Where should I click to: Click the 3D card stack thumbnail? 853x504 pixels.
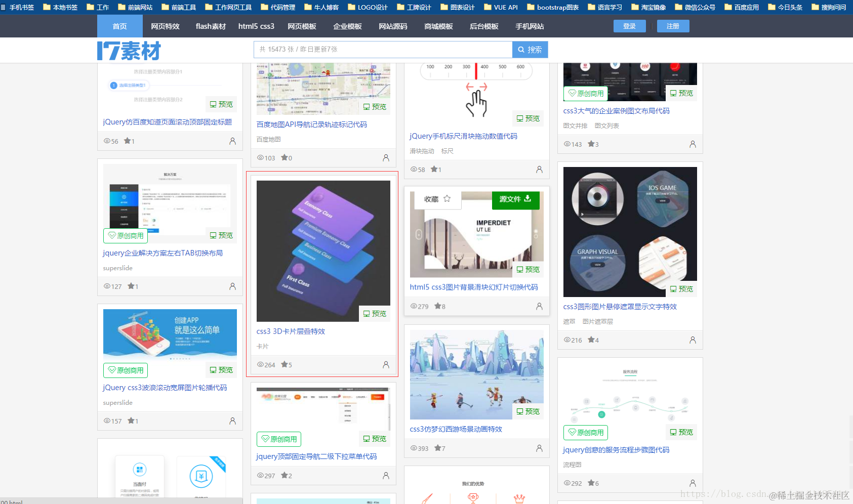pos(323,250)
